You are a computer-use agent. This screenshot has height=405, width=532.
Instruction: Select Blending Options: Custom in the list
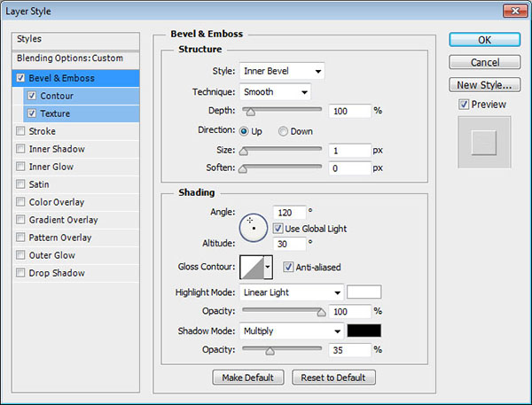point(71,58)
